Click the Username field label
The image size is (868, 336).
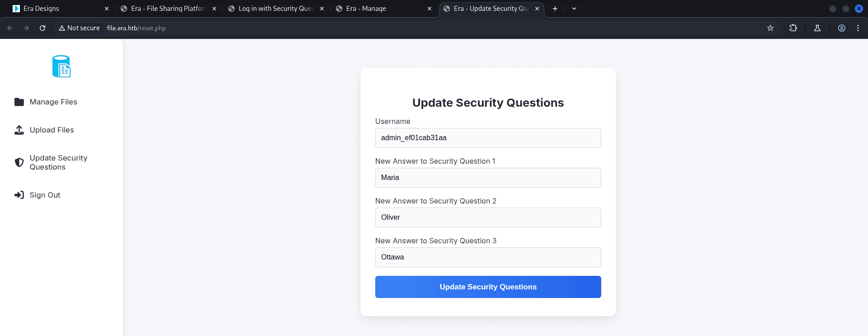click(x=393, y=121)
